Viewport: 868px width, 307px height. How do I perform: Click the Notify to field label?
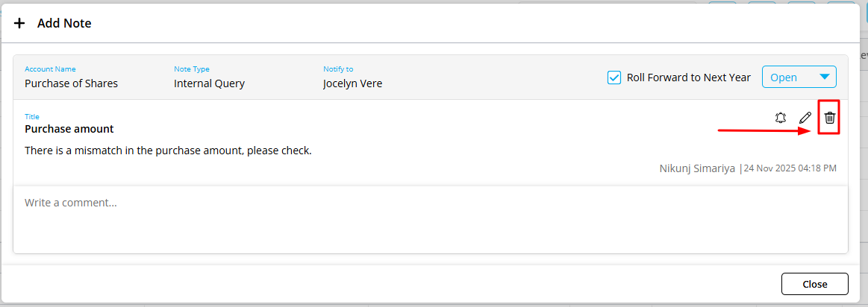(338, 69)
